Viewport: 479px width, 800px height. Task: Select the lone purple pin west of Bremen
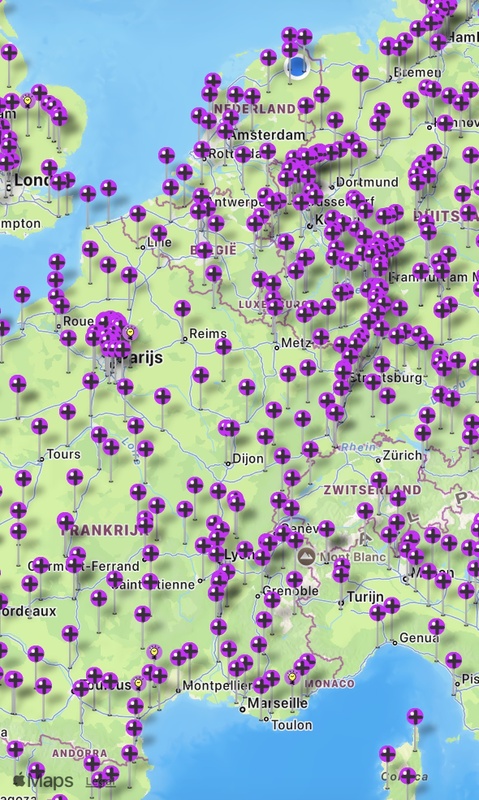point(360,73)
